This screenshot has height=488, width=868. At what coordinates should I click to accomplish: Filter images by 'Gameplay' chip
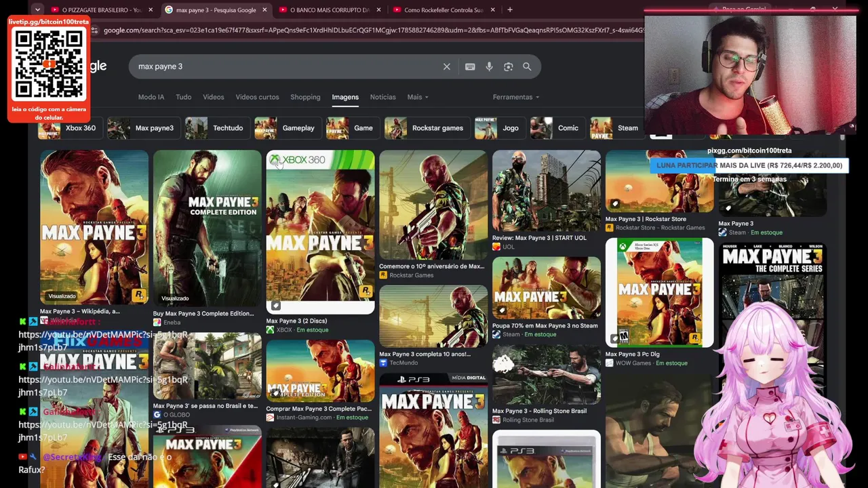287,128
